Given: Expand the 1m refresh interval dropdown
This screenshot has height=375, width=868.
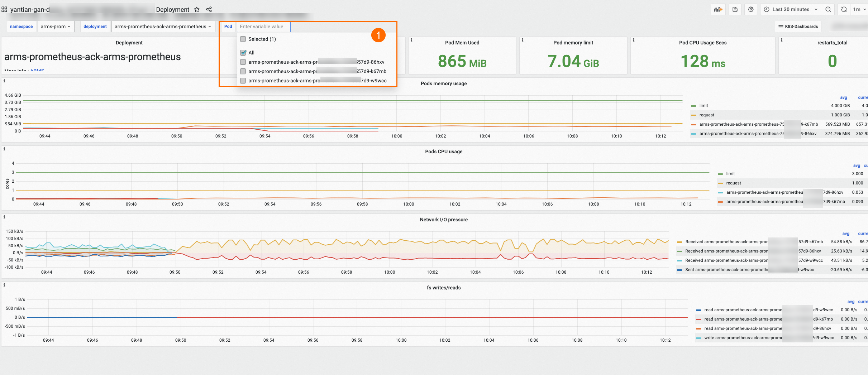Looking at the screenshot, I should (859, 9).
